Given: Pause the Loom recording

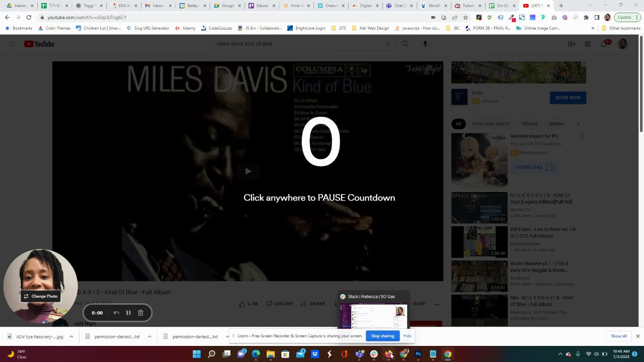Looking at the screenshot, I should 128,313.
